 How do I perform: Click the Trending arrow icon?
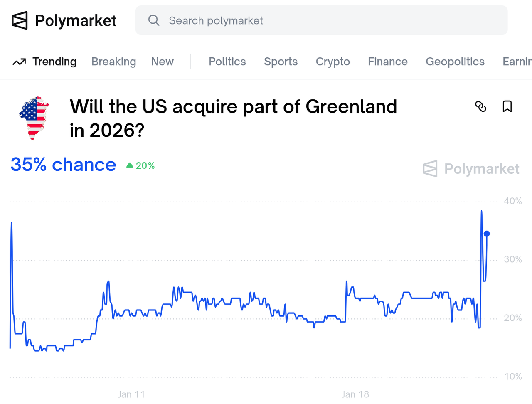point(19,62)
